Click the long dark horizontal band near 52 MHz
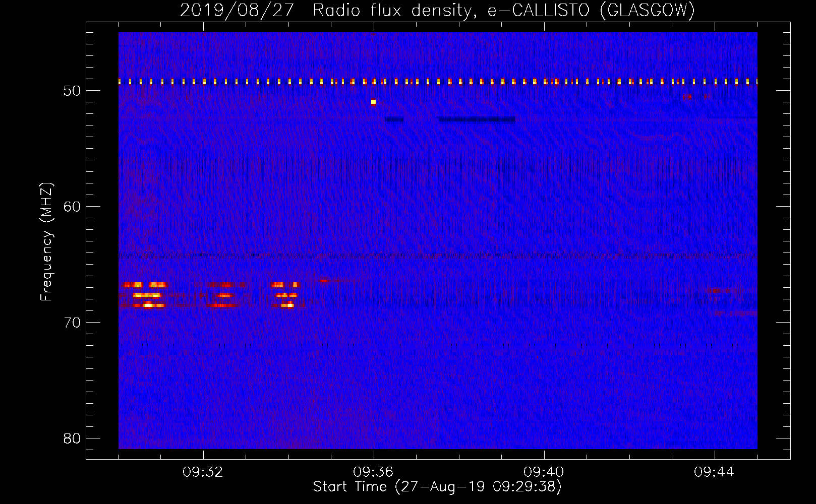The width and height of the screenshot is (816, 504). coord(477,119)
